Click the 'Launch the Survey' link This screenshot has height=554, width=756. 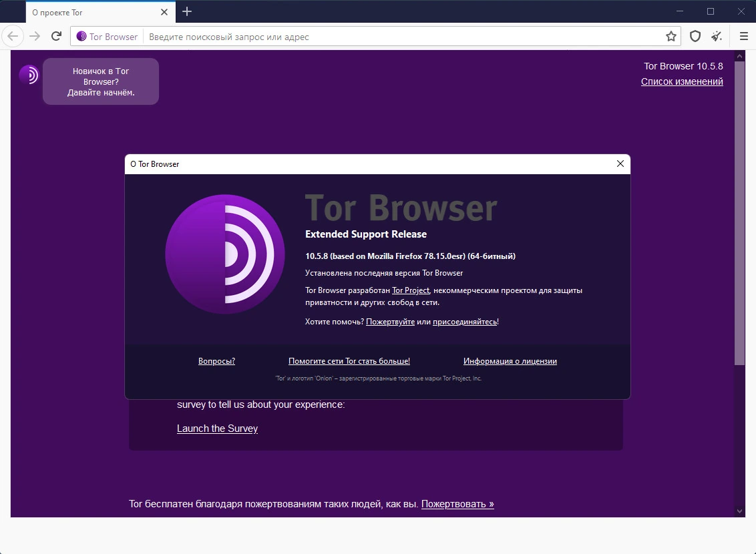click(x=217, y=429)
